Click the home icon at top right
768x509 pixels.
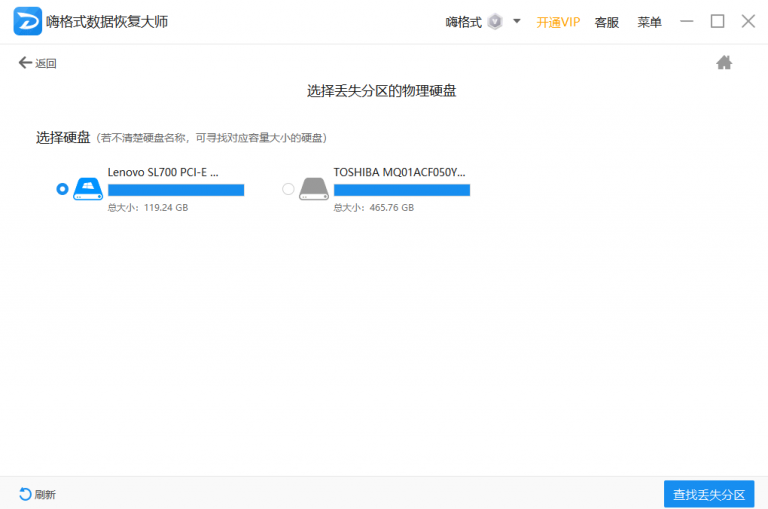click(724, 63)
